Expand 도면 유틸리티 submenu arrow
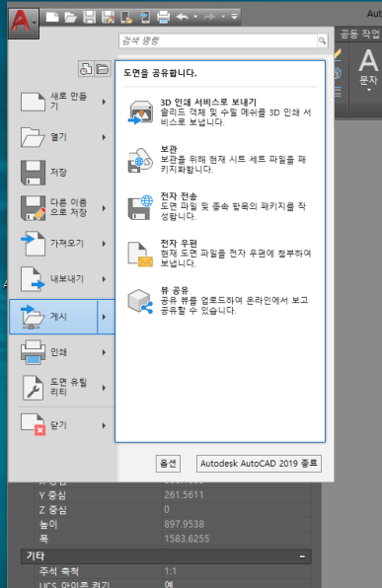Viewport: 382px width, 588px height. click(x=104, y=388)
